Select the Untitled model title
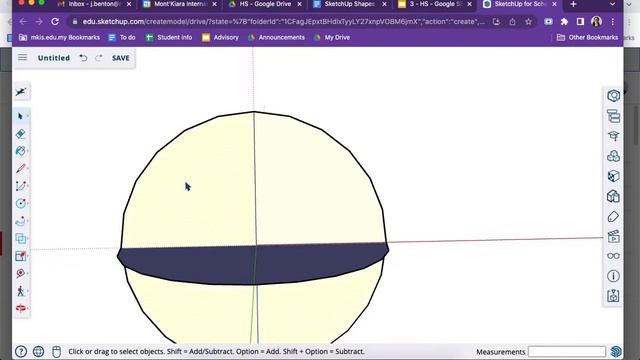This screenshot has height=360, width=640. pos(54,58)
